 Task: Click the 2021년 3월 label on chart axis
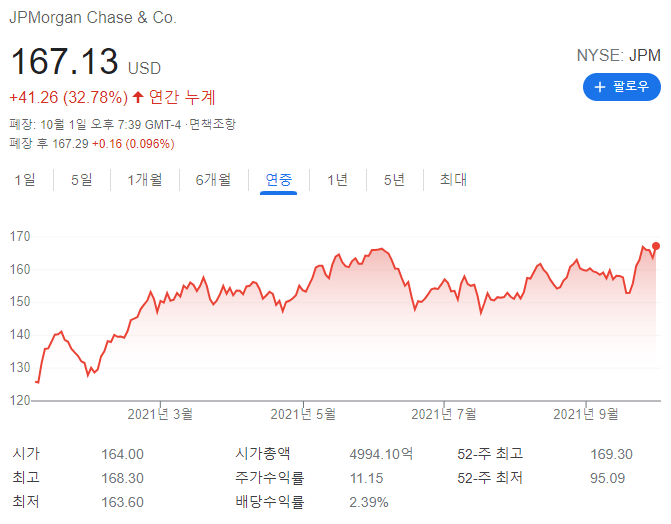click(160, 413)
